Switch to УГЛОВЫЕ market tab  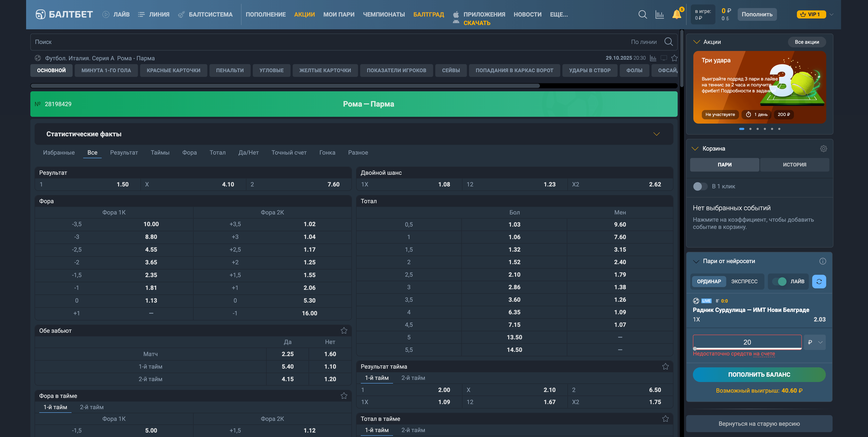tap(271, 70)
